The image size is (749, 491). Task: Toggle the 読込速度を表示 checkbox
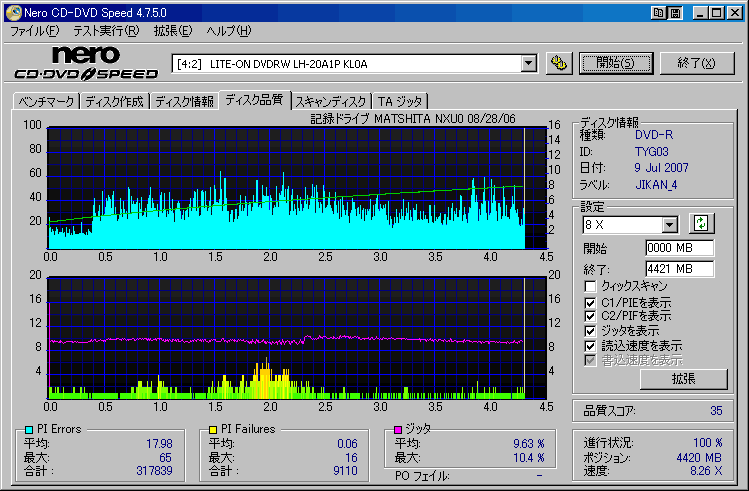pos(590,345)
